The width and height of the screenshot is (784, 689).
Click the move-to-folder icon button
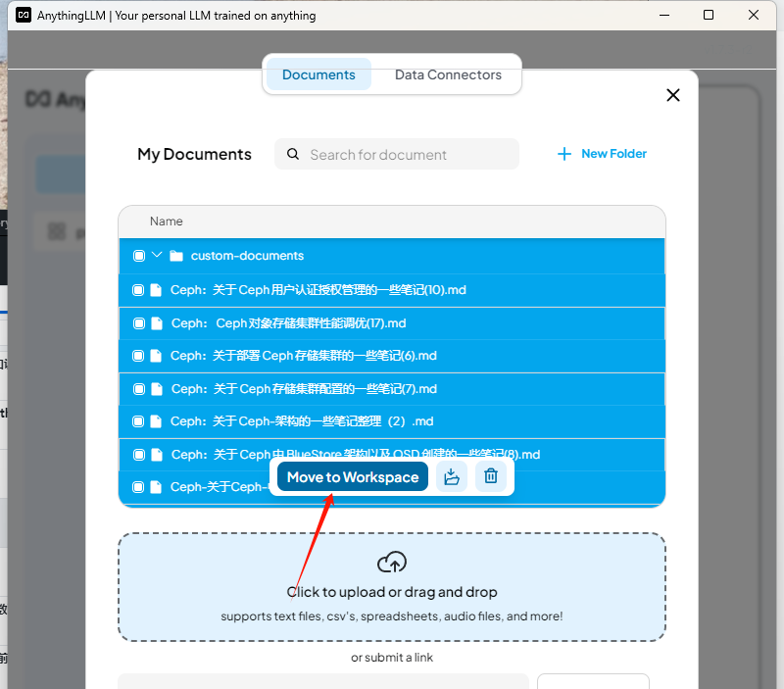[452, 476]
